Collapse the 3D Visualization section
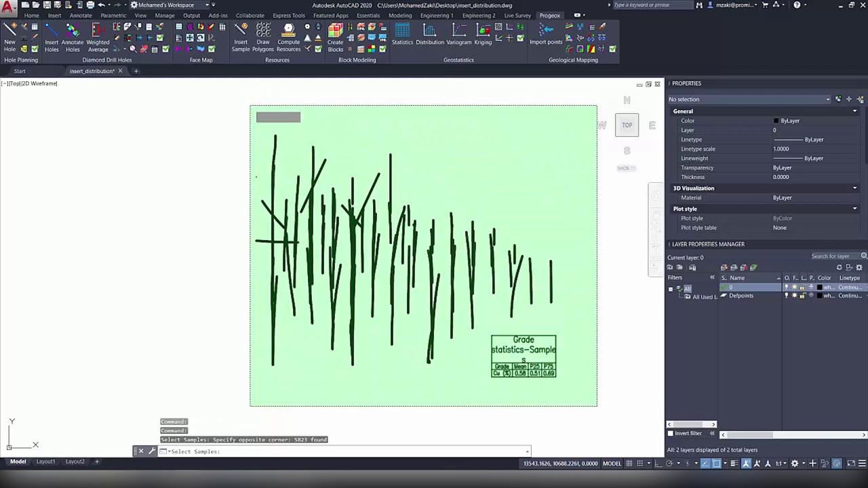The image size is (868, 488). coord(854,188)
